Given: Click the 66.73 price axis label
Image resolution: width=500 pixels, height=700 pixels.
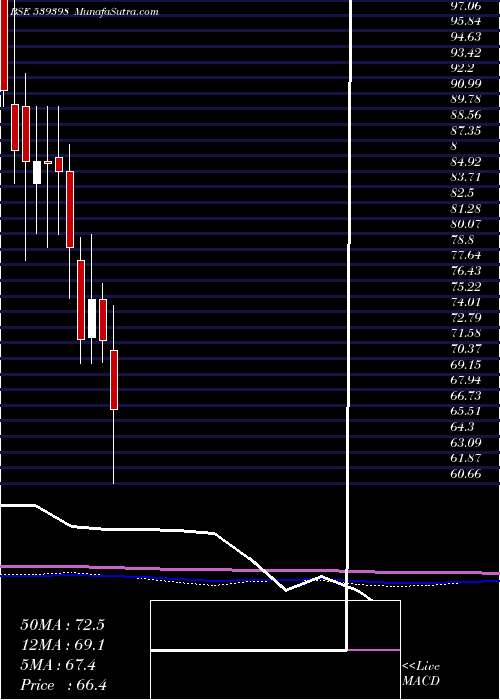Looking at the screenshot, I should 466,396.
